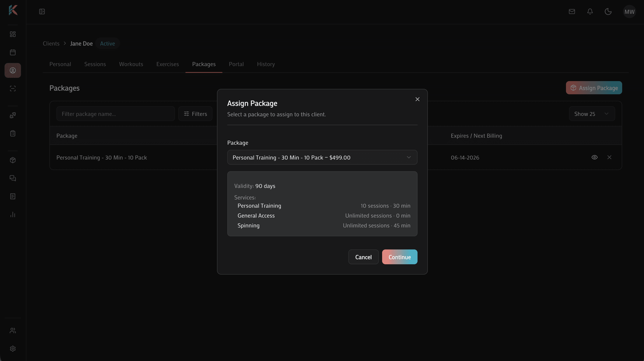Viewport: 644px width, 361px height.
Task: Switch to the Personal tab
Action: click(x=60, y=64)
